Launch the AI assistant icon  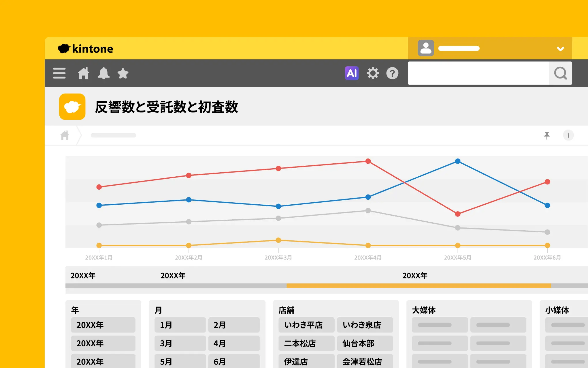(x=352, y=73)
